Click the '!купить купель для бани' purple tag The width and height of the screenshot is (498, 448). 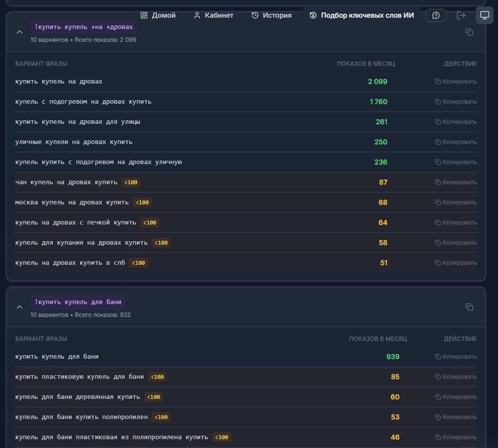78,302
